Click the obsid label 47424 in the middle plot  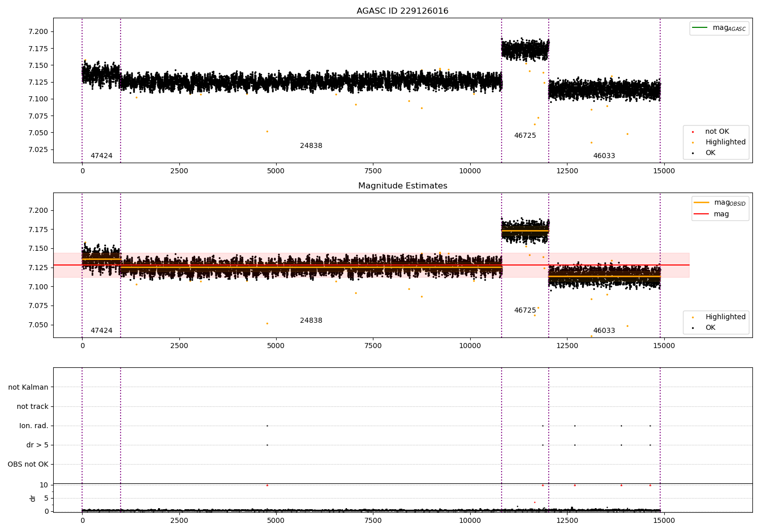click(x=101, y=331)
